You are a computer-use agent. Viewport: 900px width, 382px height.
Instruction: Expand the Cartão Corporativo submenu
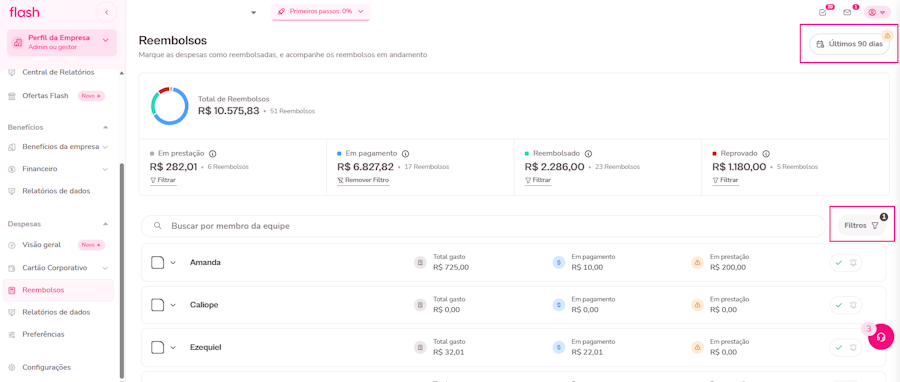tap(105, 268)
